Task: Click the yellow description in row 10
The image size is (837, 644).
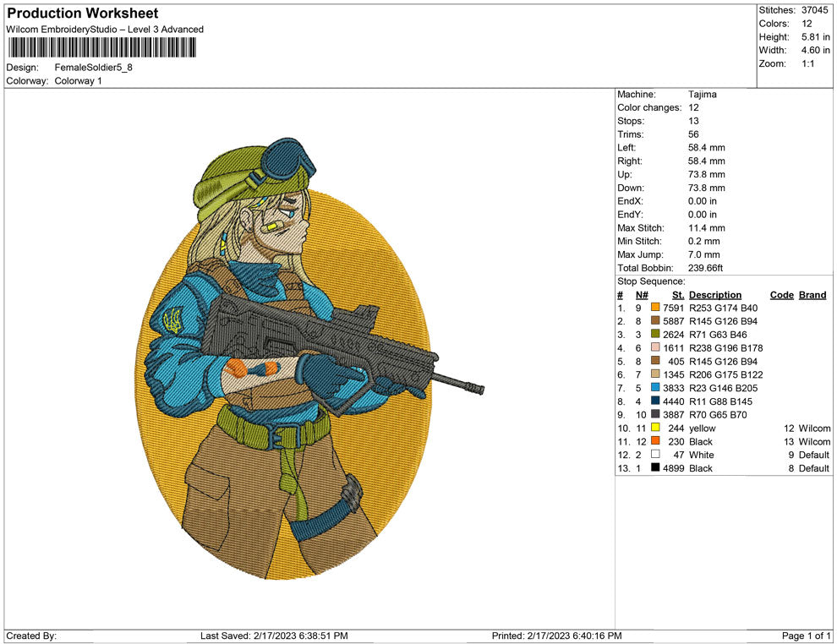Action: pyautogui.click(x=702, y=428)
